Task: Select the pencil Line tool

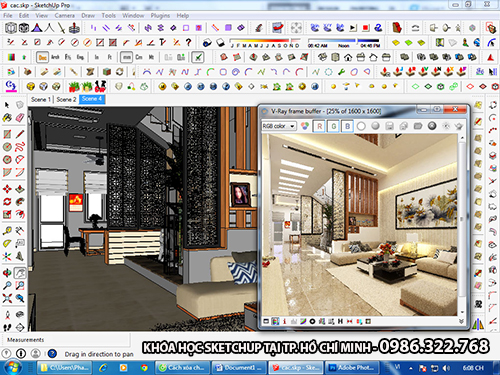Action: tap(20, 134)
